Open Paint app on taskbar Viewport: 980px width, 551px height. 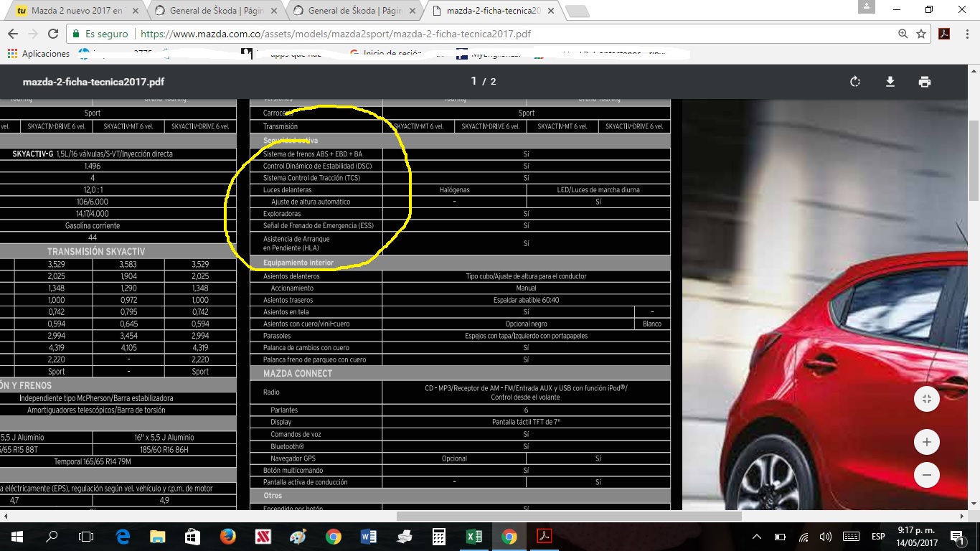coord(298,536)
